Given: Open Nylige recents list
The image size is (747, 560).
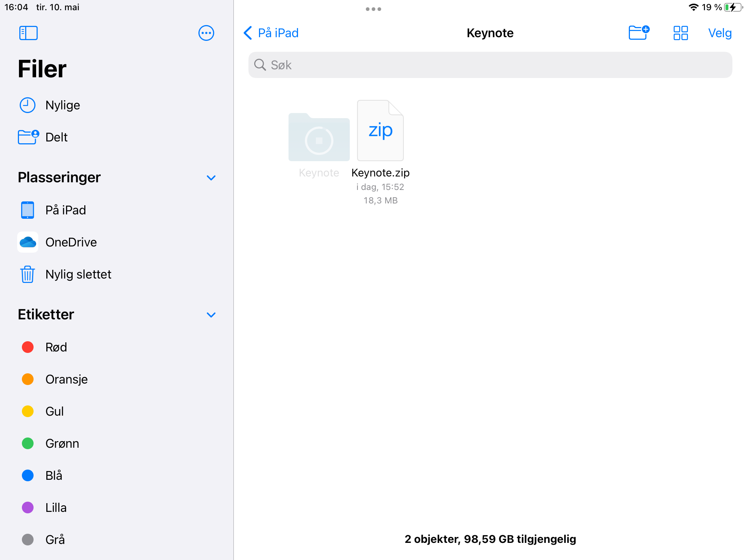Looking at the screenshot, I should tap(117, 105).
